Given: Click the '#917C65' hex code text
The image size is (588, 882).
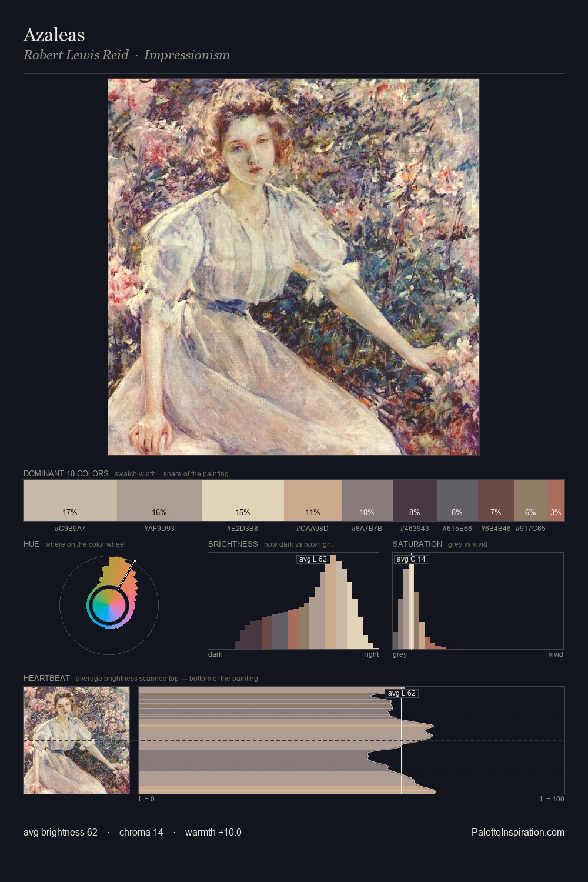Looking at the screenshot, I should (x=530, y=529).
